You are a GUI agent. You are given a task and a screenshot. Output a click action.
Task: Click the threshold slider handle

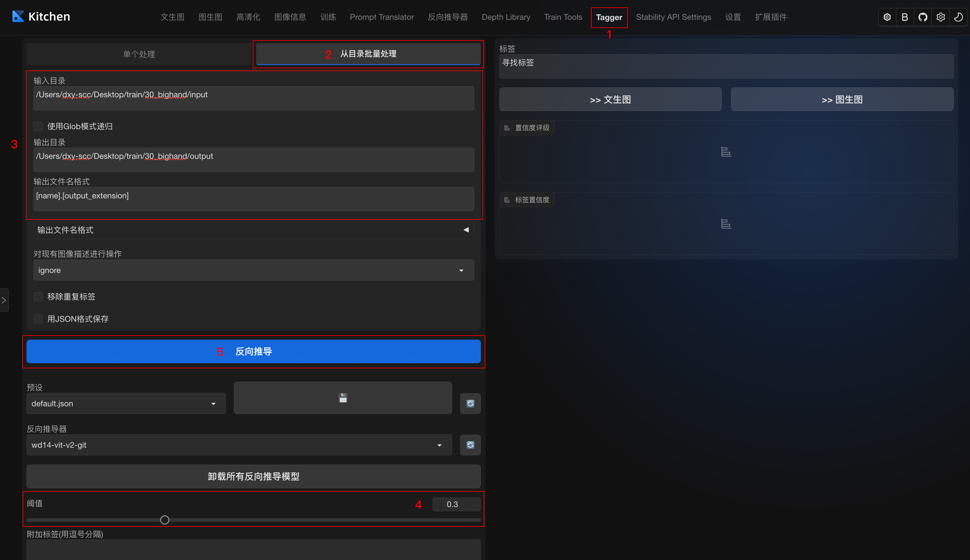tap(165, 520)
